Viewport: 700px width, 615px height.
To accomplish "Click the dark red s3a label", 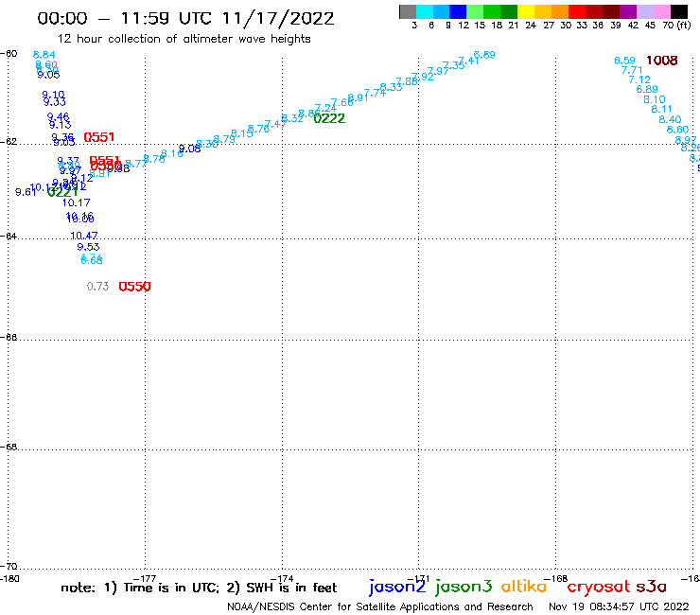I will click(651, 587).
